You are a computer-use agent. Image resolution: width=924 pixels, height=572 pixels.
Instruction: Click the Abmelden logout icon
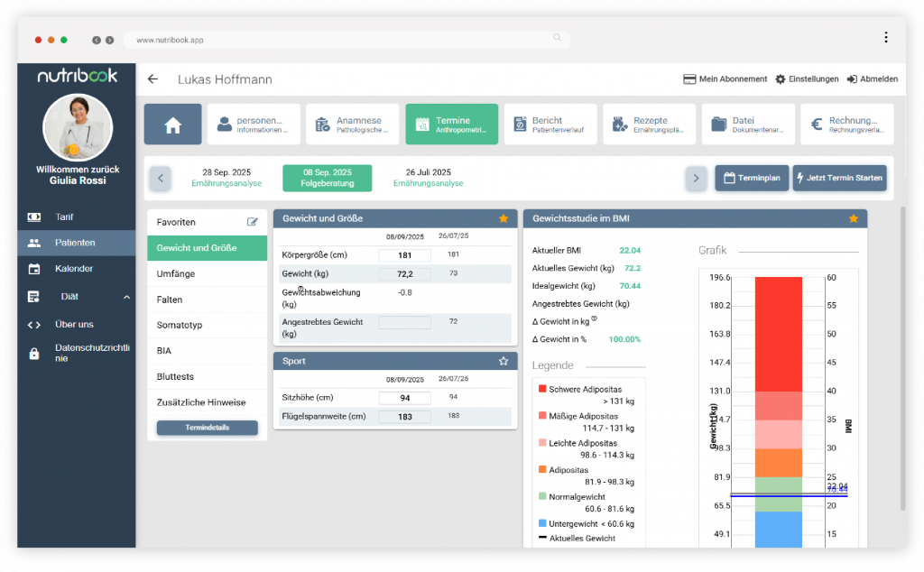pos(851,79)
